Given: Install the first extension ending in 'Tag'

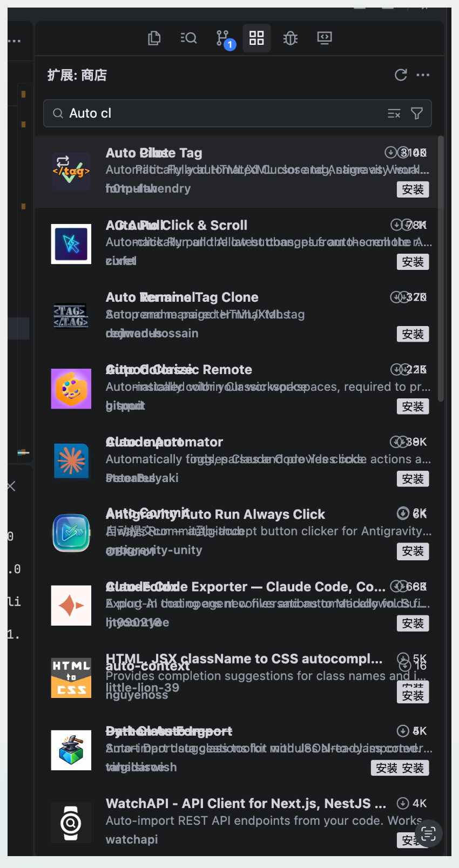Looking at the screenshot, I should pyautogui.click(x=413, y=189).
